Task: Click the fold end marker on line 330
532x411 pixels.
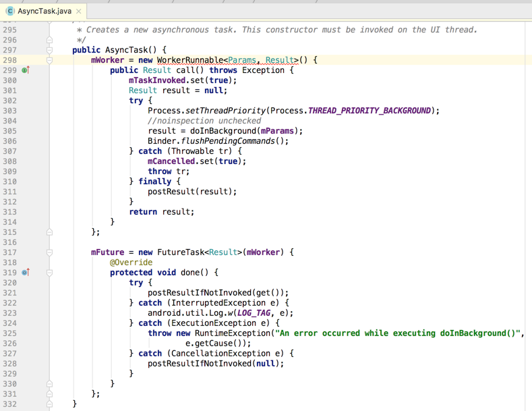Action: (49, 384)
